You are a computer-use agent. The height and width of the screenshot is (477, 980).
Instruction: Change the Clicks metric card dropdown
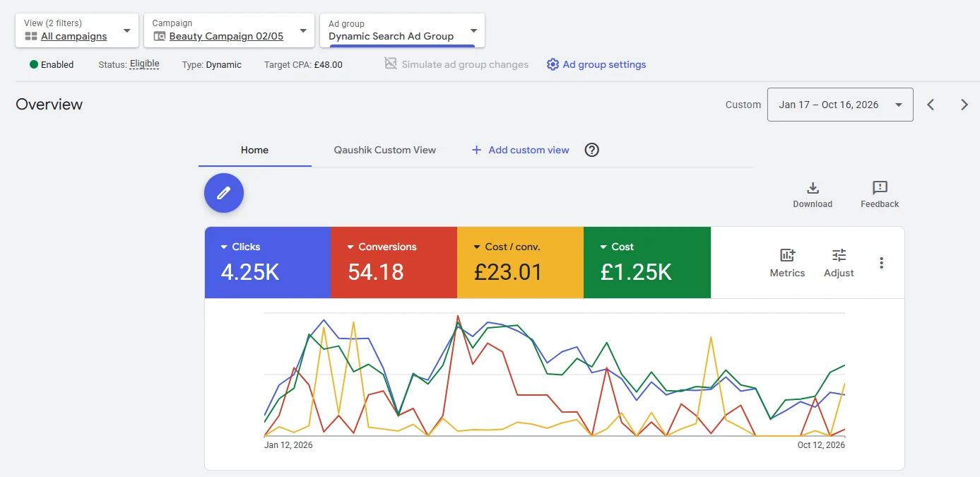[240, 247]
